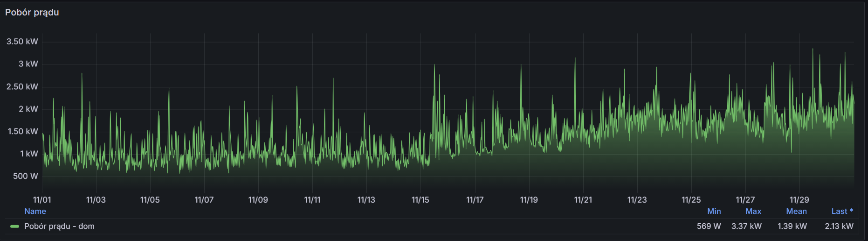
Task: Sort legend by Min column
Action: click(x=714, y=212)
